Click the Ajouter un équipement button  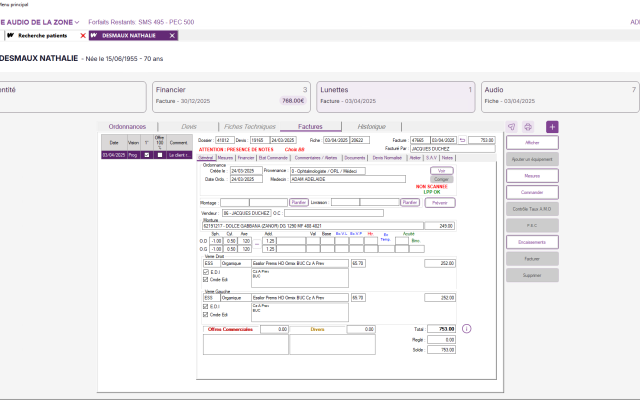point(532,159)
